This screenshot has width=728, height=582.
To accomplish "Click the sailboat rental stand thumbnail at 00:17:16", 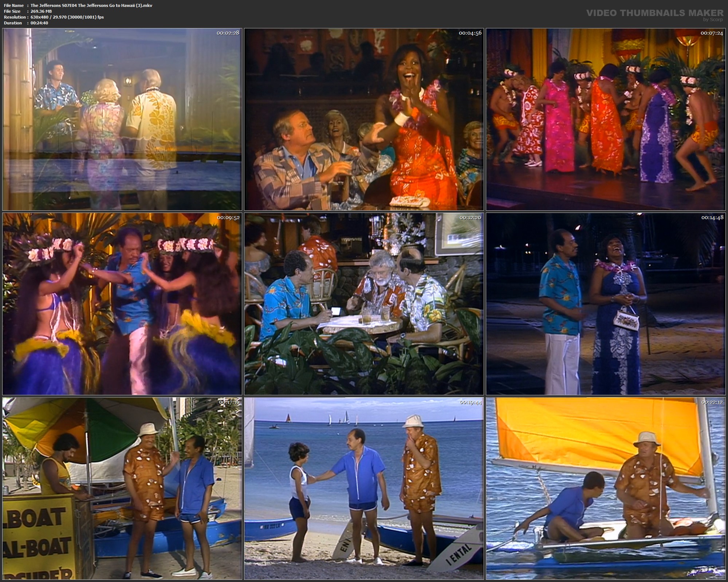I will 122,488.
